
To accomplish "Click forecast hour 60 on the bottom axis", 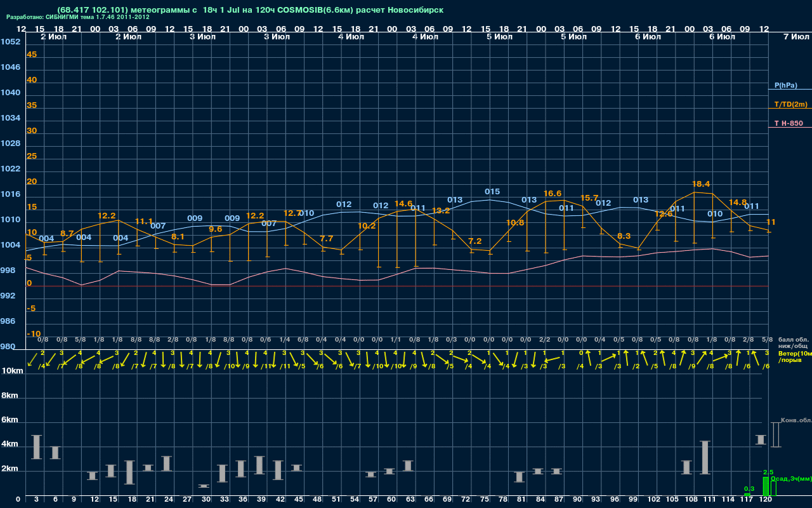I will tap(391, 500).
